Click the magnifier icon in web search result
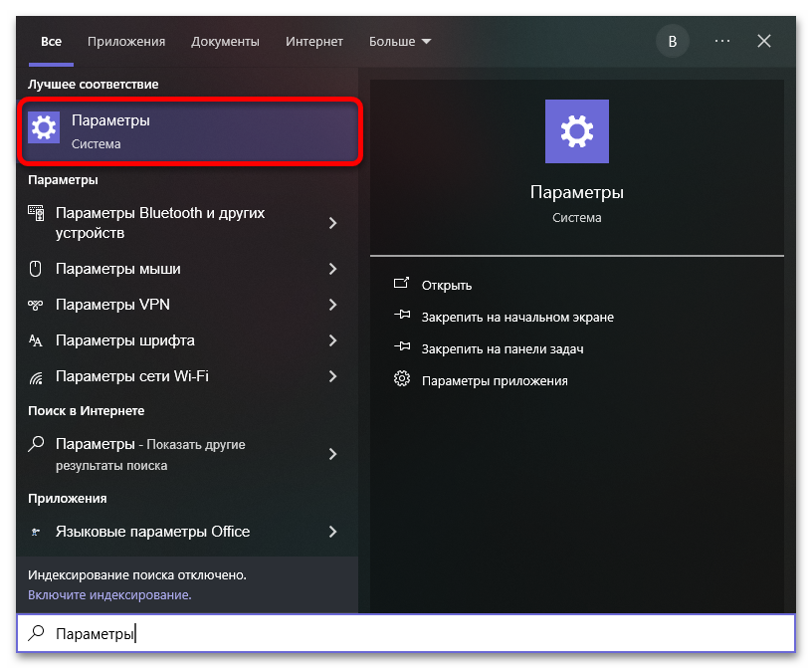812x669 pixels. (36, 444)
